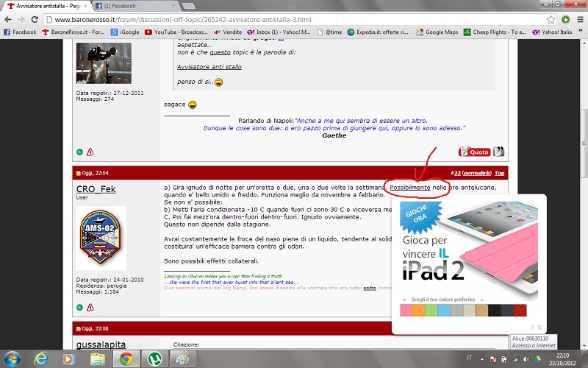Click the multi-quote icon beside Quota
588x368 pixels.
point(499,152)
